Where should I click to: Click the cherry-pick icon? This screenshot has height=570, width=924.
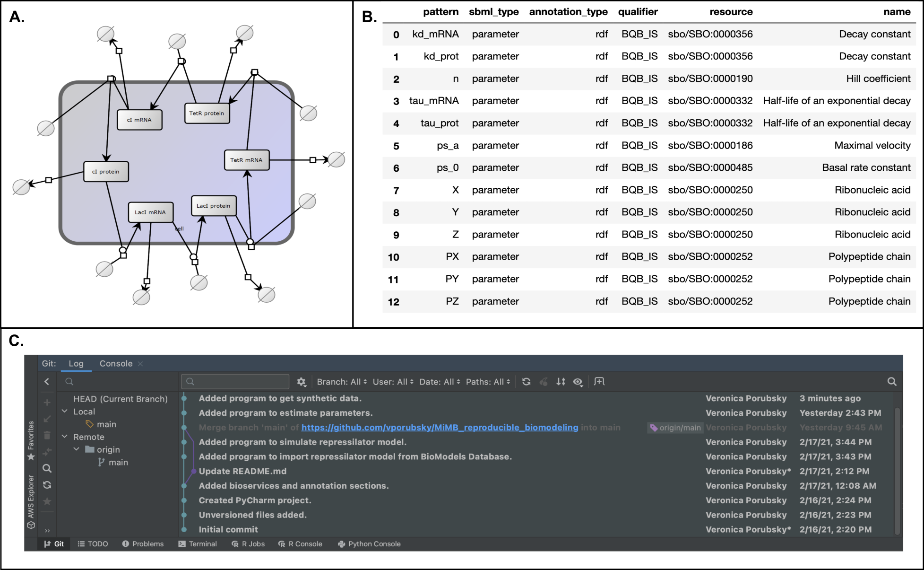pos(544,382)
